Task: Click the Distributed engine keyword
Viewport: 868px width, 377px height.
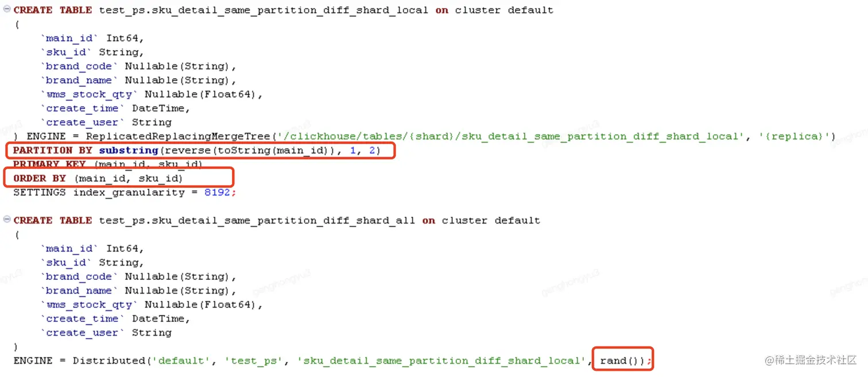Action: 109,360
